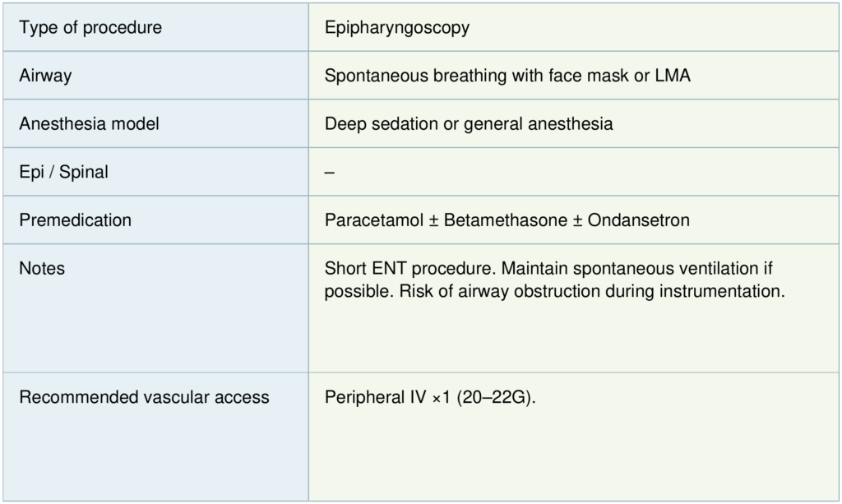This screenshot has height=504, width=842.
Task: Select 'Spontaneous breathing with face mask or LMA' text
Action: 507,76
